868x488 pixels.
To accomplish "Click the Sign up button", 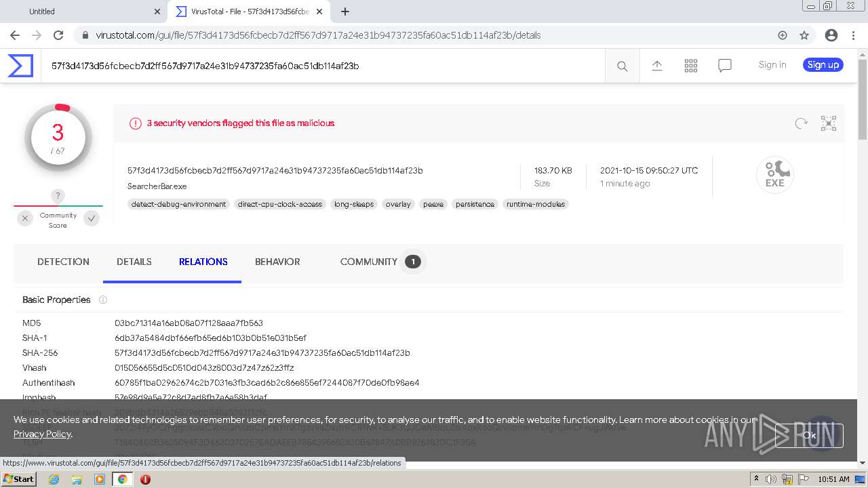I will point(823,65).
